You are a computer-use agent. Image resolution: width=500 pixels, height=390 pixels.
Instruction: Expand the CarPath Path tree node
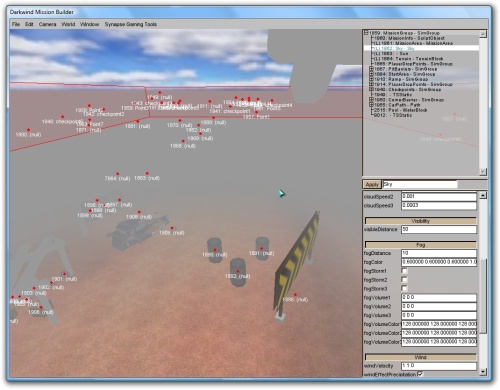(x=371, y=105)
